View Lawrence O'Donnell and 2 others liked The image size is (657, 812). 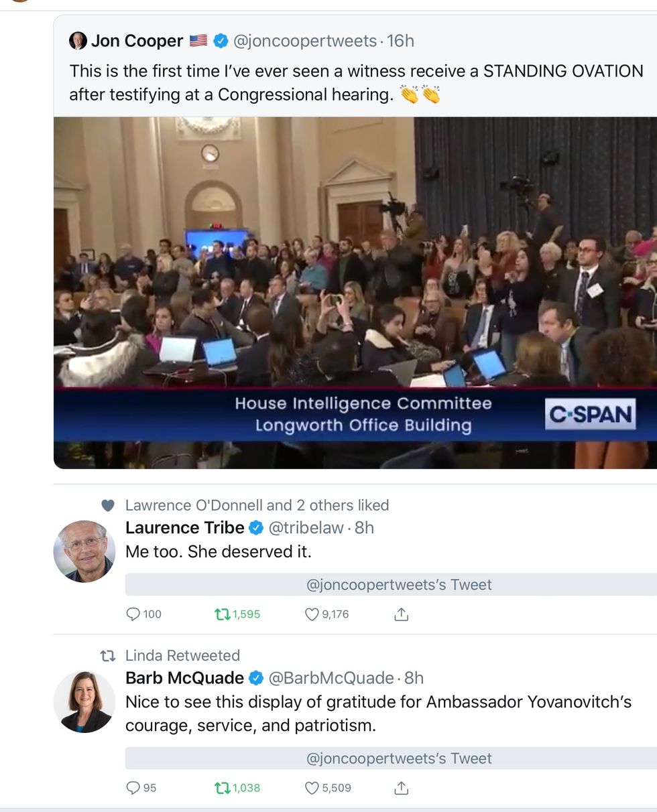pyautogui.click(x=257, y=505)
